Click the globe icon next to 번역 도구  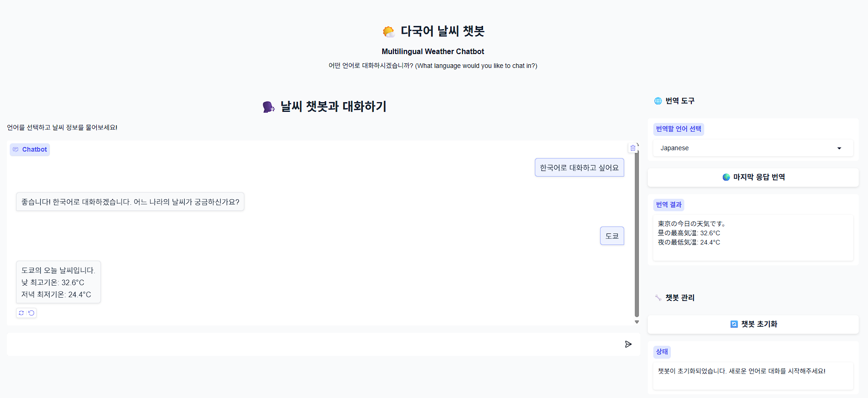point(658,101)
